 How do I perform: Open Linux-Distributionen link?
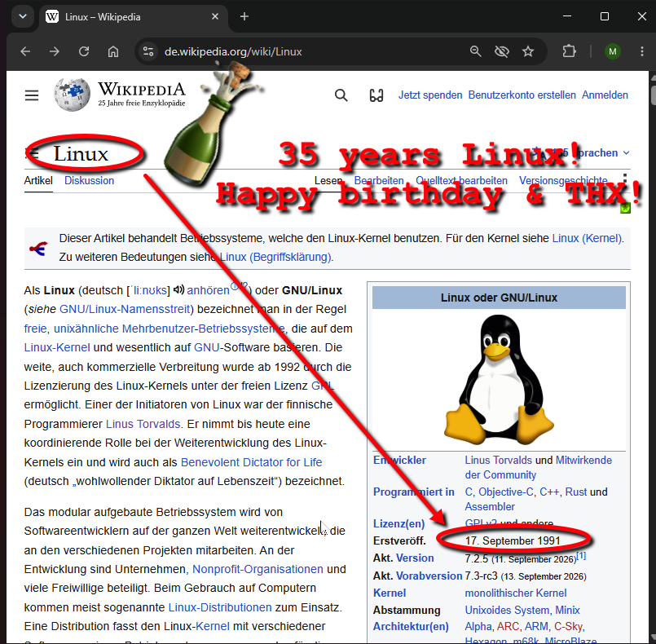pyautogui.click(x=220, y=607)
